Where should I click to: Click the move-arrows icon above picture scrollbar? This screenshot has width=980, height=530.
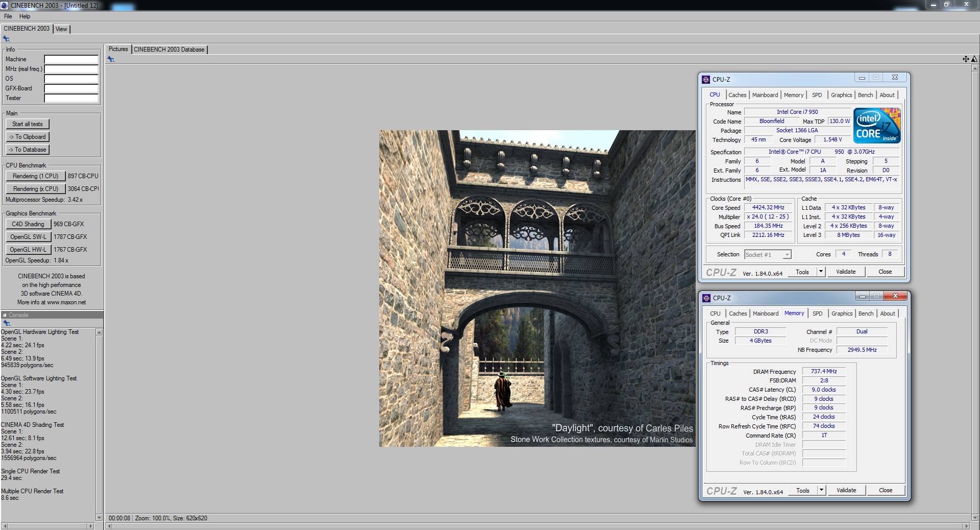966,59
